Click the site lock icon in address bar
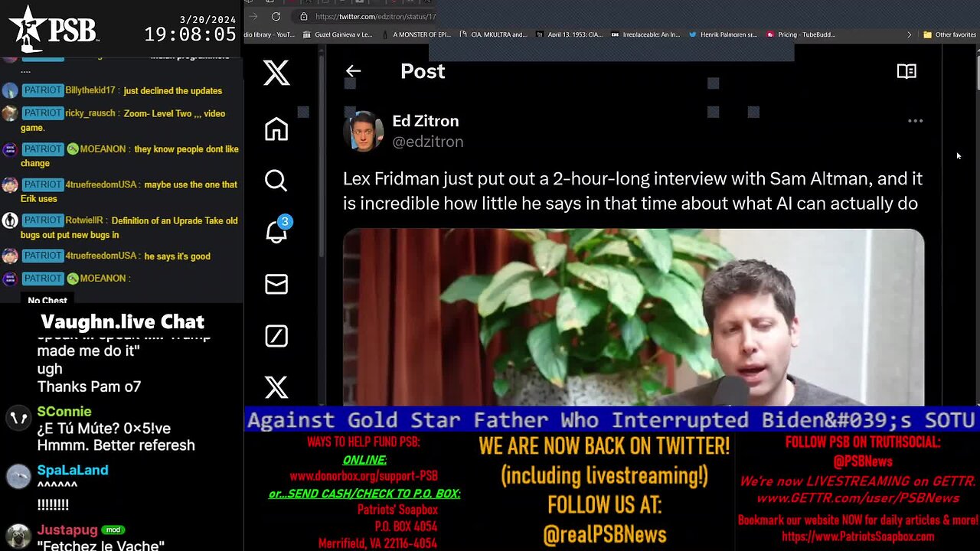980x551 pixels. 304,16
